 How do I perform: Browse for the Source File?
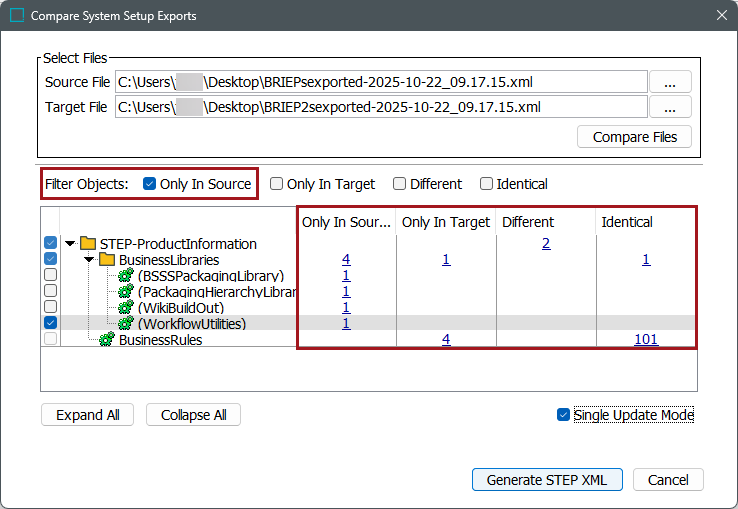pyautogui.click(x=670, y=82)
